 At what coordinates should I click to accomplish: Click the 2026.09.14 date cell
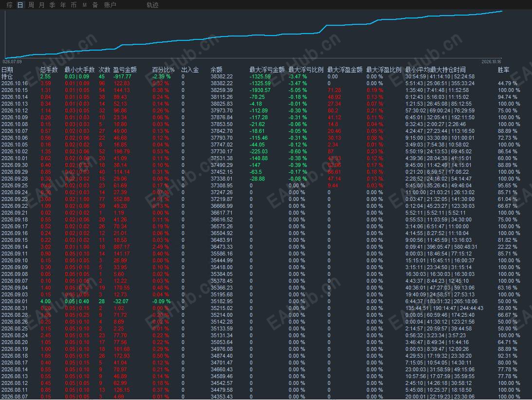point(15,247)
